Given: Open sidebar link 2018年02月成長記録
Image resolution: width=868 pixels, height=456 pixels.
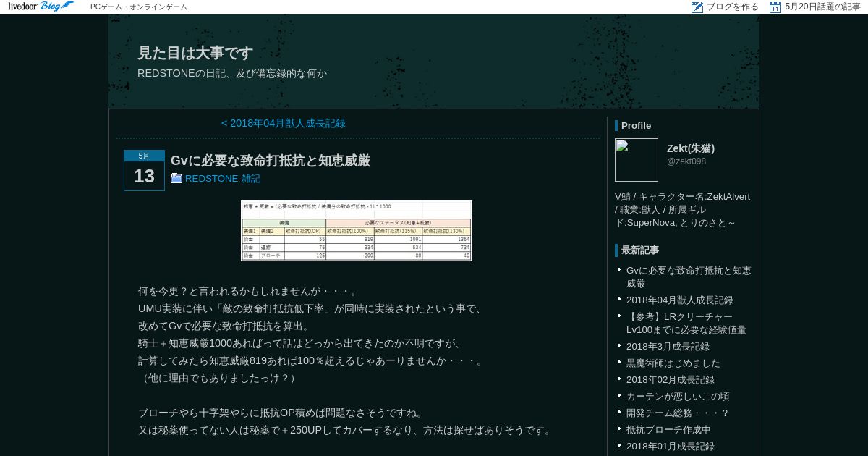Looking at the screenshot, I should (671, 379).
